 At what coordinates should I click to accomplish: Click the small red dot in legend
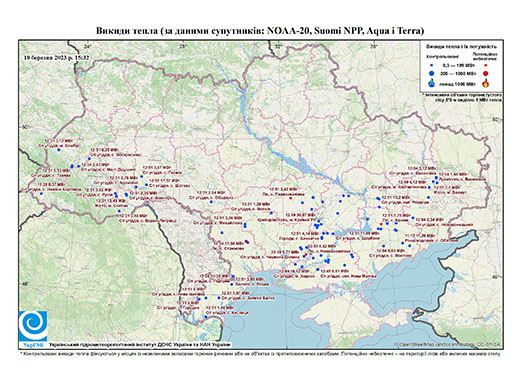click(485, 65)
